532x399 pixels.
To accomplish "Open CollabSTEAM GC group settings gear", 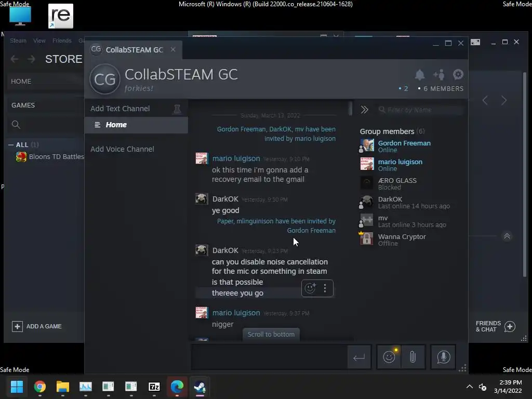I will pos(458,74).
